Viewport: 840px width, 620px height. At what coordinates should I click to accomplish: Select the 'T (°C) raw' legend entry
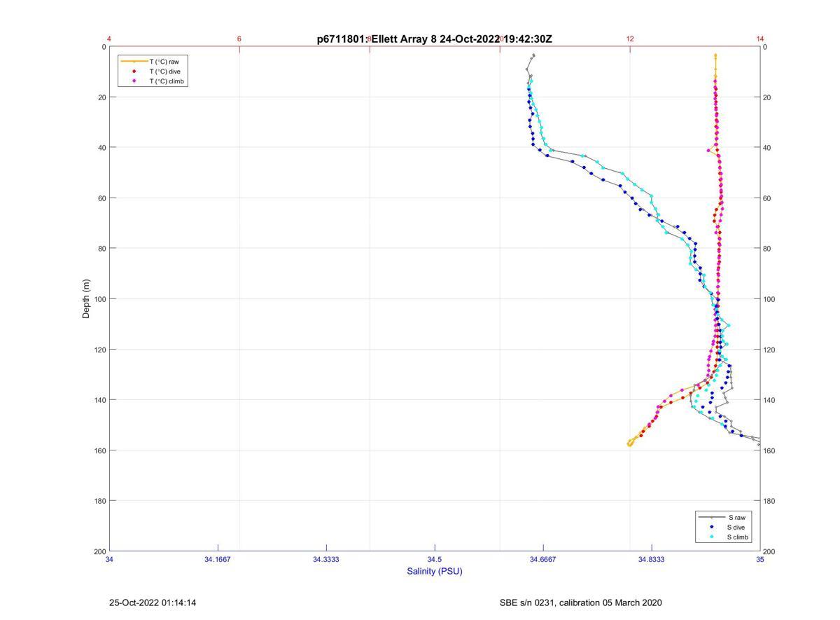pyautogui.click(x=164, y=62)
